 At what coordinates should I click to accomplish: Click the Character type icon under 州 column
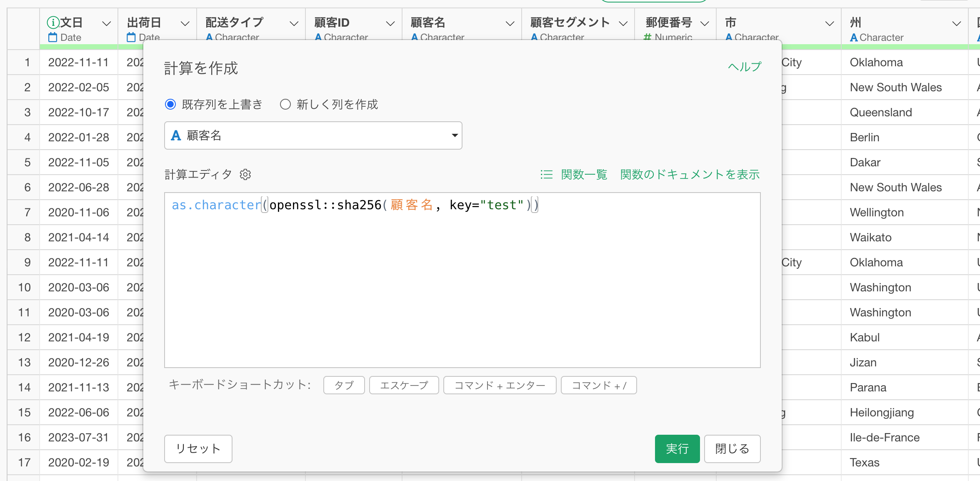(854, 38)
